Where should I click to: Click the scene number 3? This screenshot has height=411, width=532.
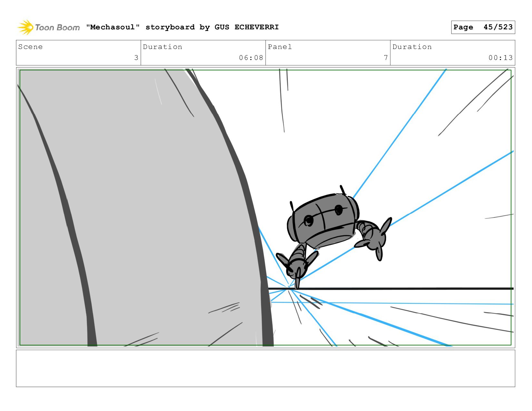[x=136, y=58]
